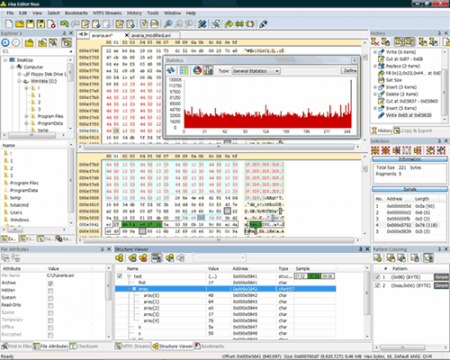The height and width of the screenshot is (360, 450).
Task: Click the chart view icon in the Statistics window
Action: click(x=208, y=70)
